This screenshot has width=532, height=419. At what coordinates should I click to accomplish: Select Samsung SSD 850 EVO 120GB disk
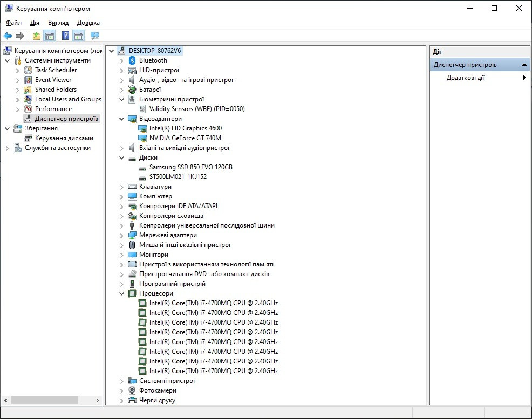(190, 167)
